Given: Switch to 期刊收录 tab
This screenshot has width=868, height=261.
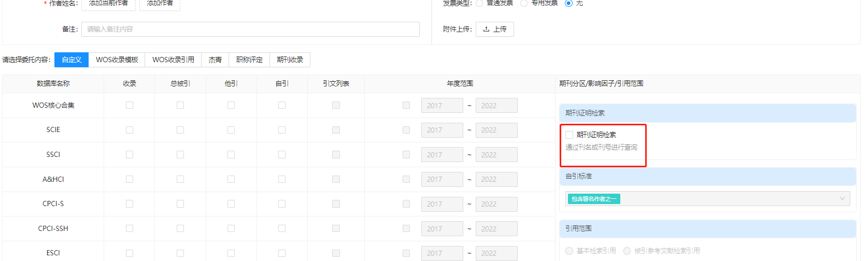Looking at the screenshot, I should pos(290,60).
